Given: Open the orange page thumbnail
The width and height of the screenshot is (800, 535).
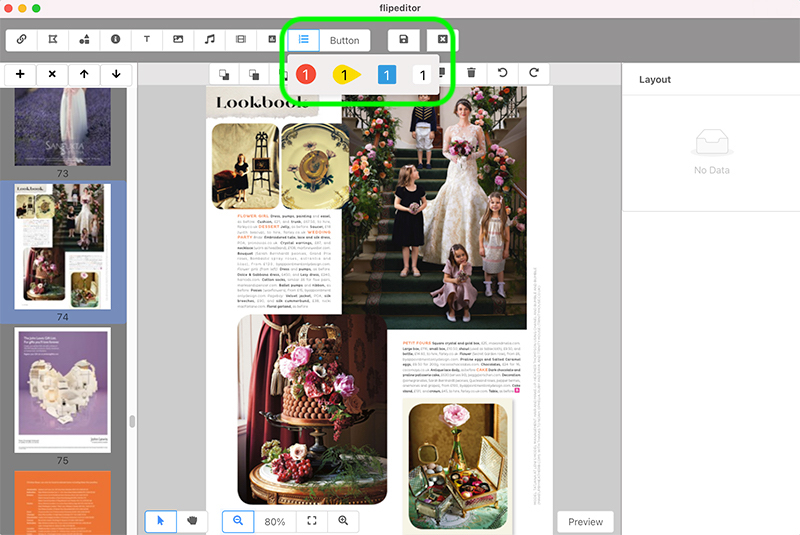Looking at the screenshot, I should click(62, 503).
